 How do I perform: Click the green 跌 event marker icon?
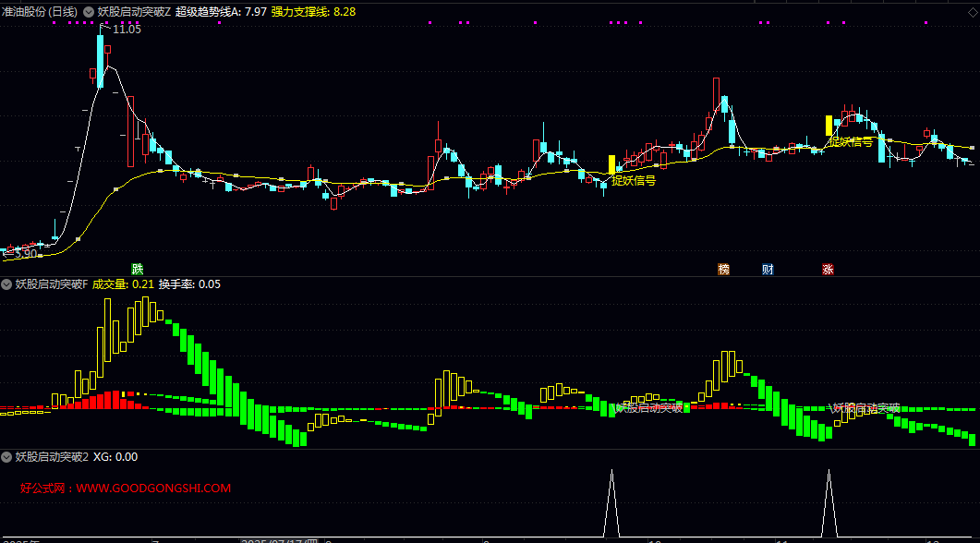coord(138,270)
